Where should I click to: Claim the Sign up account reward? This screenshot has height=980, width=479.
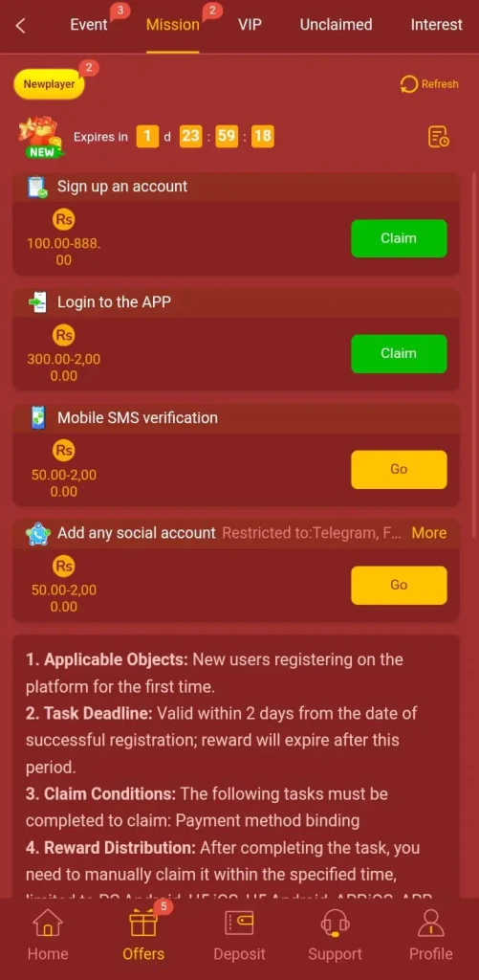click(399, 238)
